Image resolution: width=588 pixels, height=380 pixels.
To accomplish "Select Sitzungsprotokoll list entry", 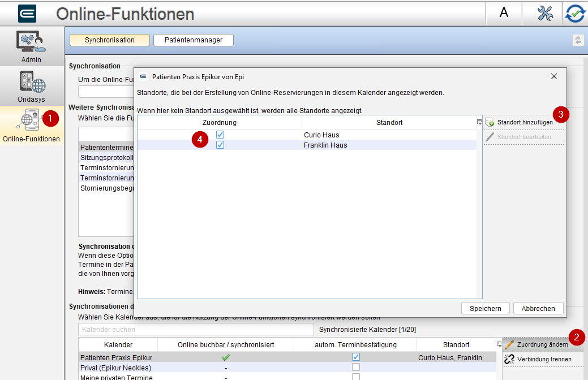I will pos(107,157).
